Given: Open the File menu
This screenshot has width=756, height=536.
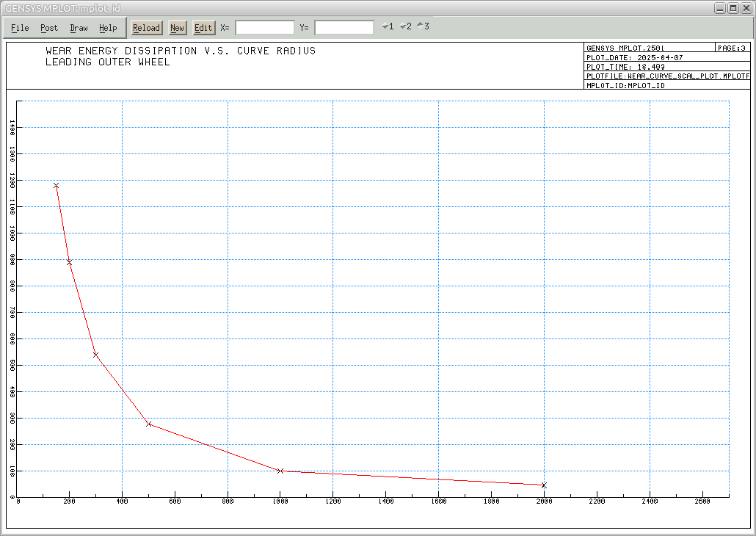Looking at the screenshot, I should pos(19,27).
